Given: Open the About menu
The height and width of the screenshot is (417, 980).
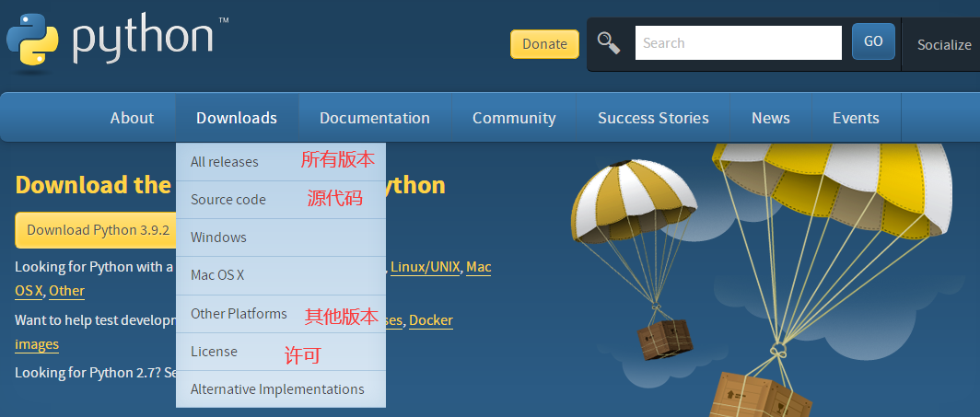Looking at the screenshot, I should 132,118.
